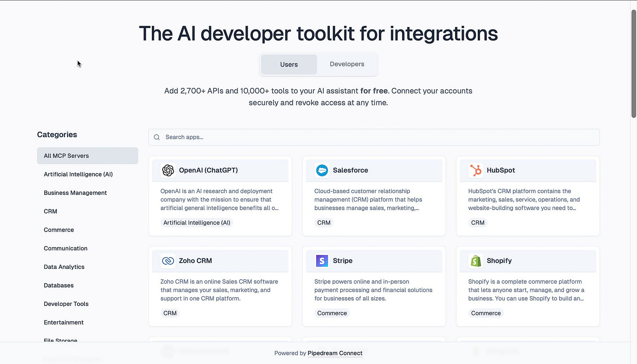Select Communication category
This screenshot has width=637, height=364.
click(87, 248)
